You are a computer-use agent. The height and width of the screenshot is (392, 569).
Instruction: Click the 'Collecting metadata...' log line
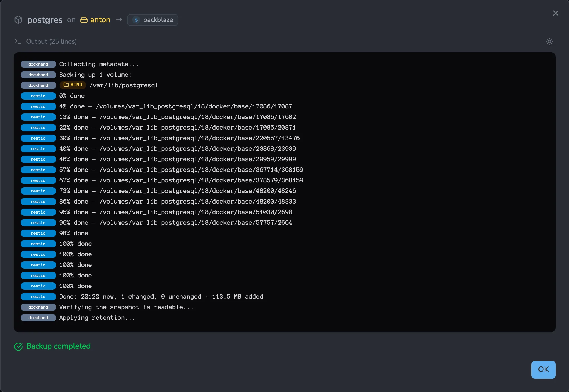tap(99, 64)
